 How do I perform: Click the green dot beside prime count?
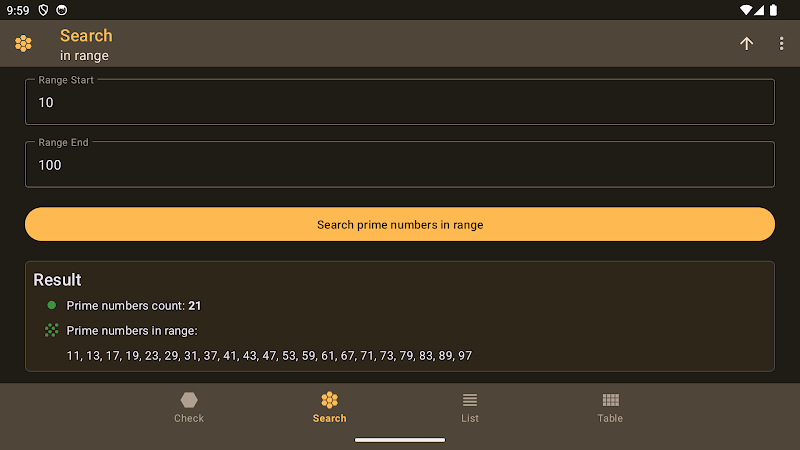click(52, 305)
